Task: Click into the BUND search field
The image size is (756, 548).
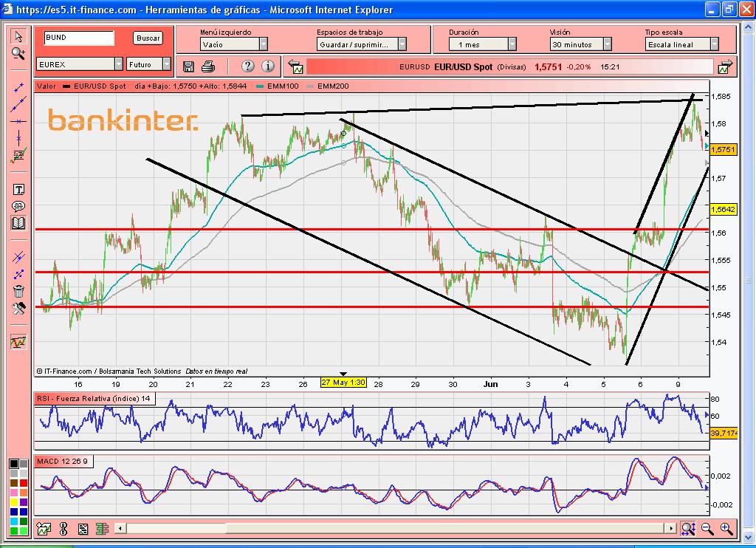Action: pos(79,38)
